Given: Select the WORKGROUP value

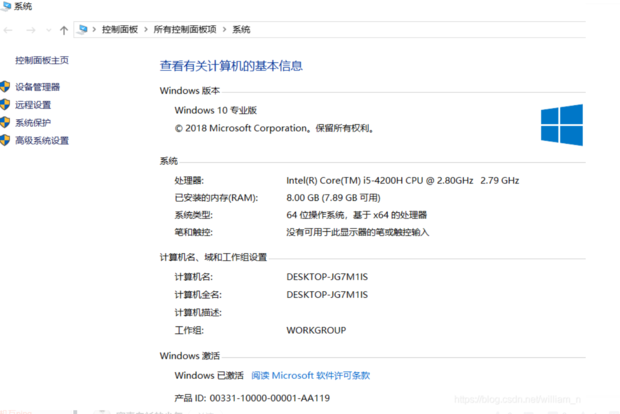Looking at the screenshot, I should (316, 330).
